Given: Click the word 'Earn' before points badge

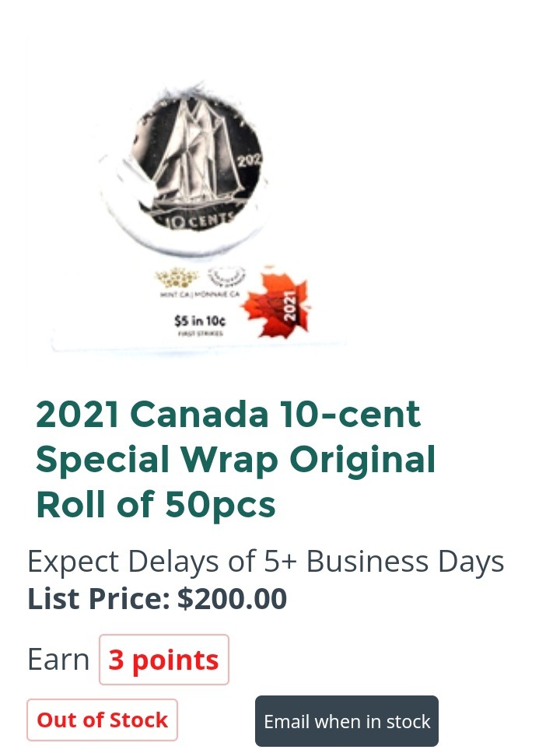Looking at the screenshot, I should pos(58,660).
